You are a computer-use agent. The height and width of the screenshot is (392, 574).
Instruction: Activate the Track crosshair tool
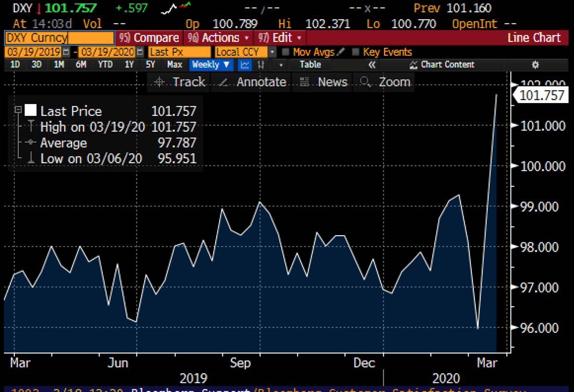pyautogui.click(x=179, y=82)
